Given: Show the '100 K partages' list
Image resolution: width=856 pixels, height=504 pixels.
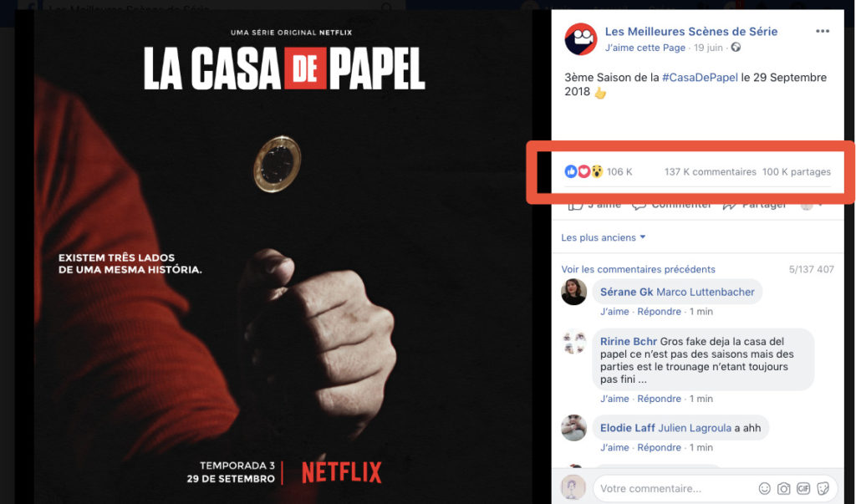Looking at the screenshot, I should tap(797, 172).
